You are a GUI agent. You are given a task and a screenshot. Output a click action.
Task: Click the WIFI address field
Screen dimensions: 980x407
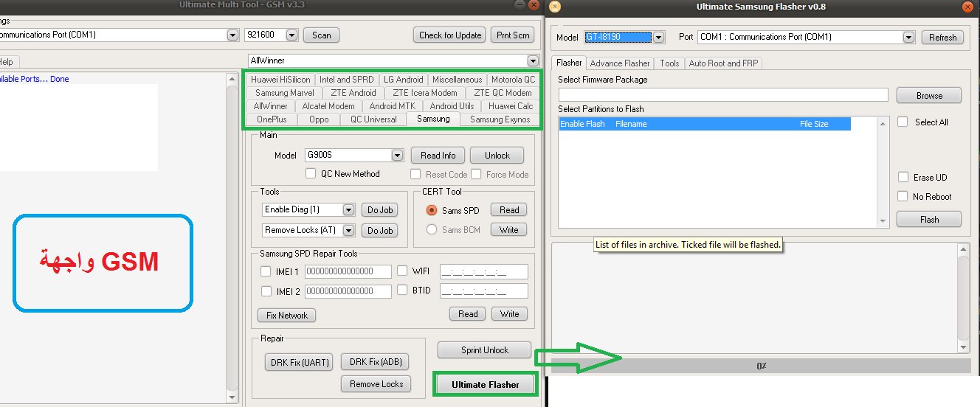(484, 271)
